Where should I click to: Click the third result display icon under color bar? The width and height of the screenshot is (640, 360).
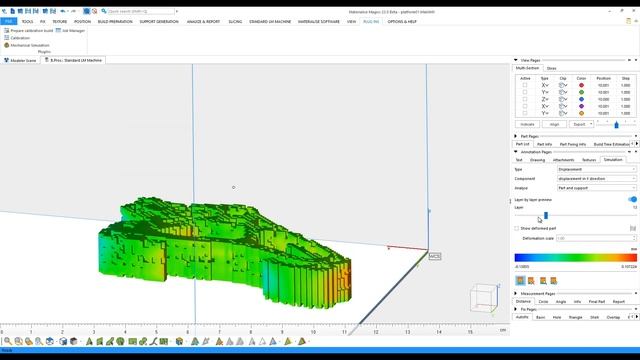[543, 280]
